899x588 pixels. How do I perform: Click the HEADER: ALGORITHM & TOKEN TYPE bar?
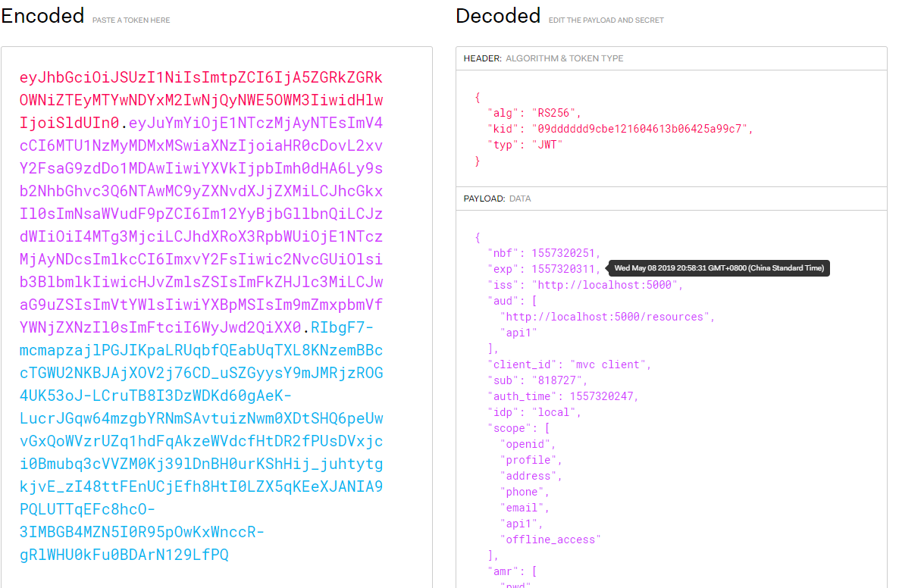tap(671, 58)
